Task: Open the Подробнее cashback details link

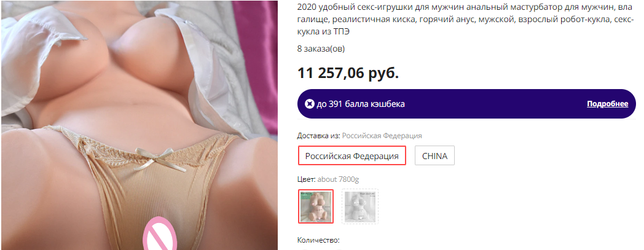Action: click(x=608, y=104)
